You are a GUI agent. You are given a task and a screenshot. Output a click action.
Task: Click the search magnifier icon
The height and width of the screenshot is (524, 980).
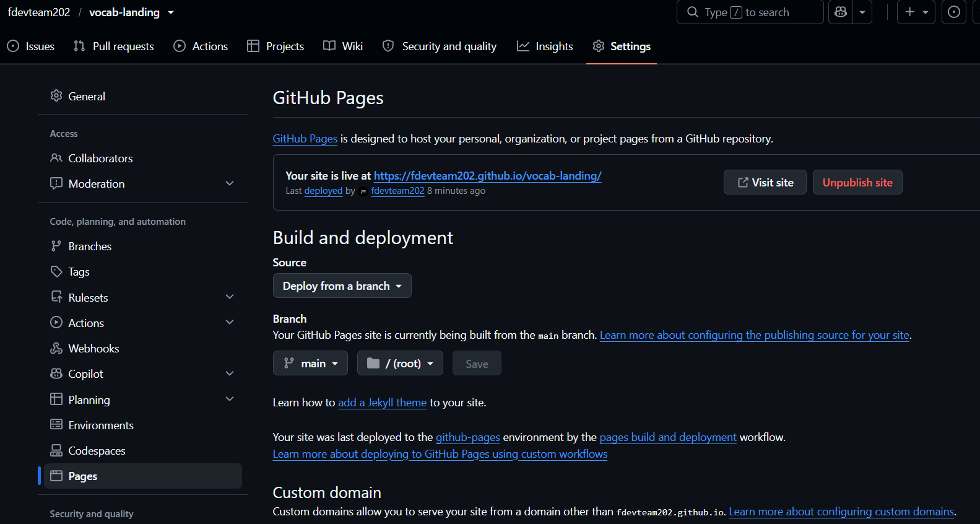coord(693,12)
